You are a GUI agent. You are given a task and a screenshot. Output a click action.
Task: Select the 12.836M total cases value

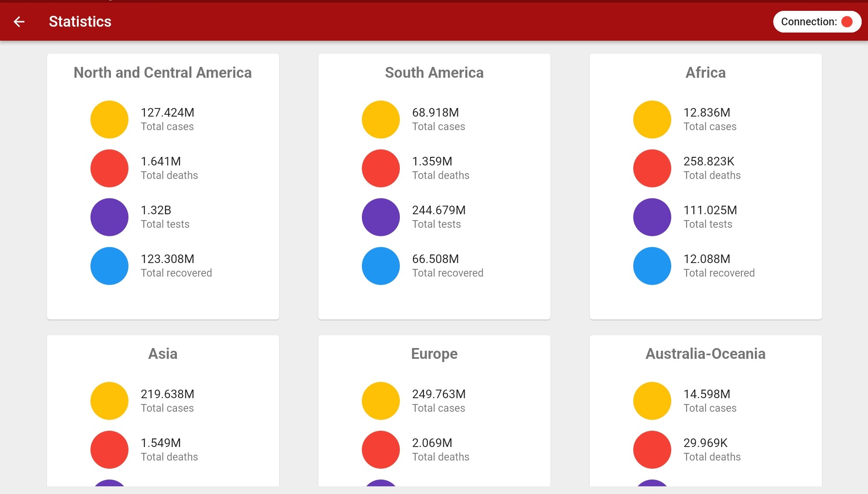pos(707,113)
